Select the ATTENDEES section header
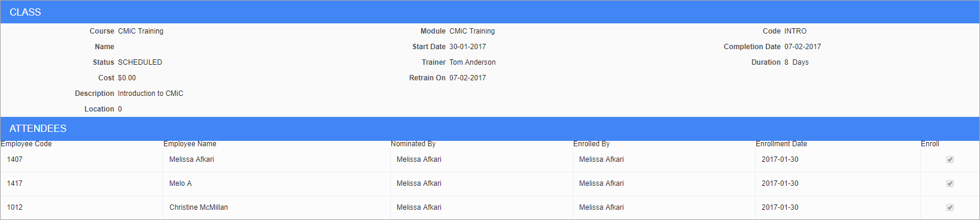 (x=490, y=128)
